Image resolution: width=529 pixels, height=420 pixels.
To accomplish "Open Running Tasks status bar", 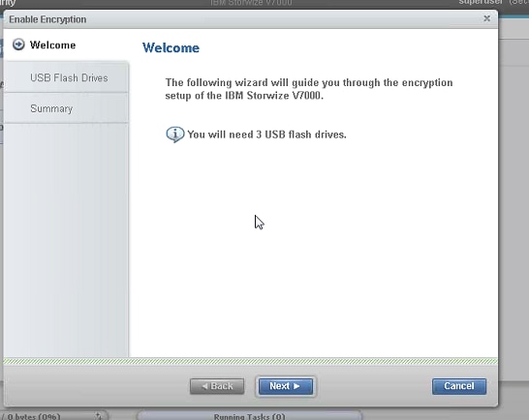I will tap(249, 416).
